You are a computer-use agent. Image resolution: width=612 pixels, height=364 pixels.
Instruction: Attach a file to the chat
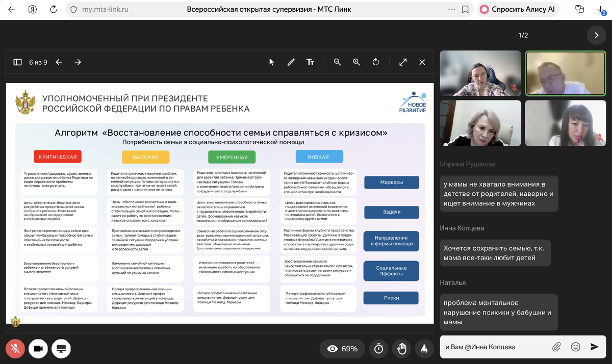(x=557, y=347)
